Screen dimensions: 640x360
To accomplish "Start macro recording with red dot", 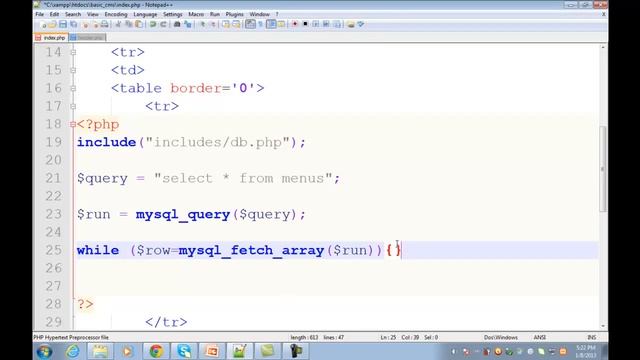I will point(295,24).
